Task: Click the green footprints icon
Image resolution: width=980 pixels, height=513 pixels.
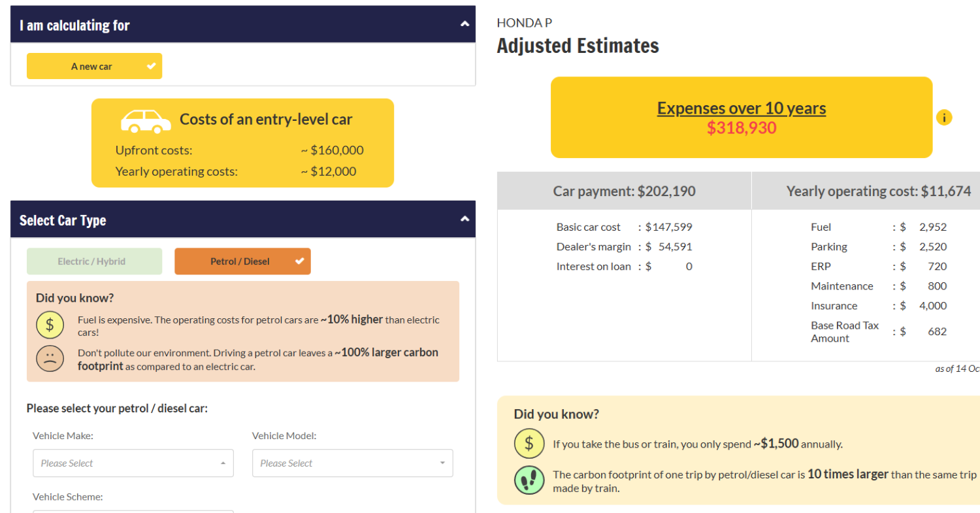Action: point(529,480)
